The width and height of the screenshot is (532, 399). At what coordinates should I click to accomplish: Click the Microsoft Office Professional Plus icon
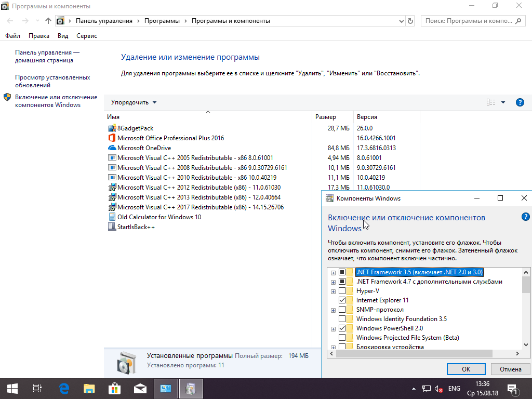click(x=112, y=138)
